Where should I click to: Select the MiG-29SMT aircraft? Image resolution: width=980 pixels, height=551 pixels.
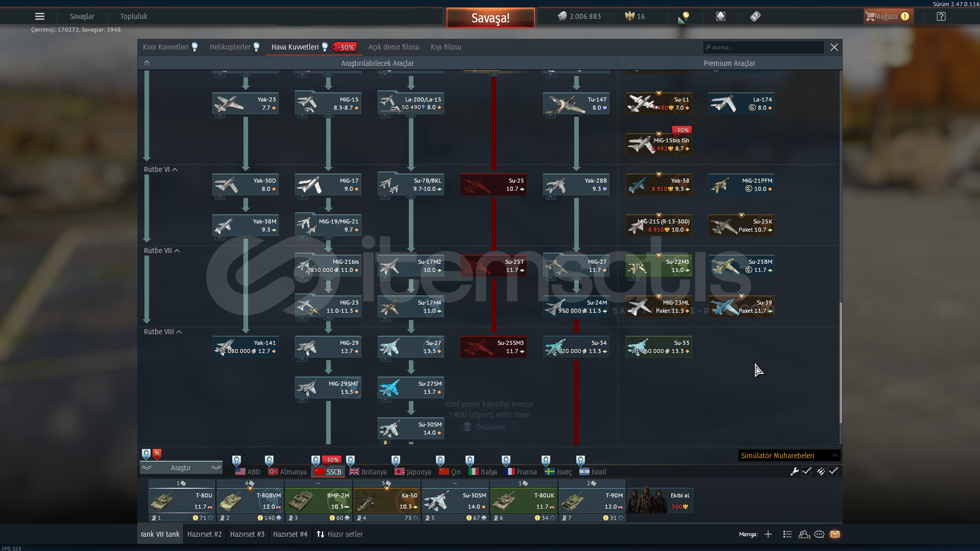[x=328, y=387]
